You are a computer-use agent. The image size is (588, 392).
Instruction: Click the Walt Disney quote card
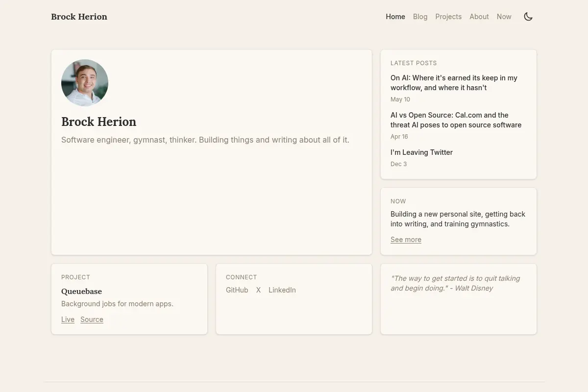click(x=459, y=299)
